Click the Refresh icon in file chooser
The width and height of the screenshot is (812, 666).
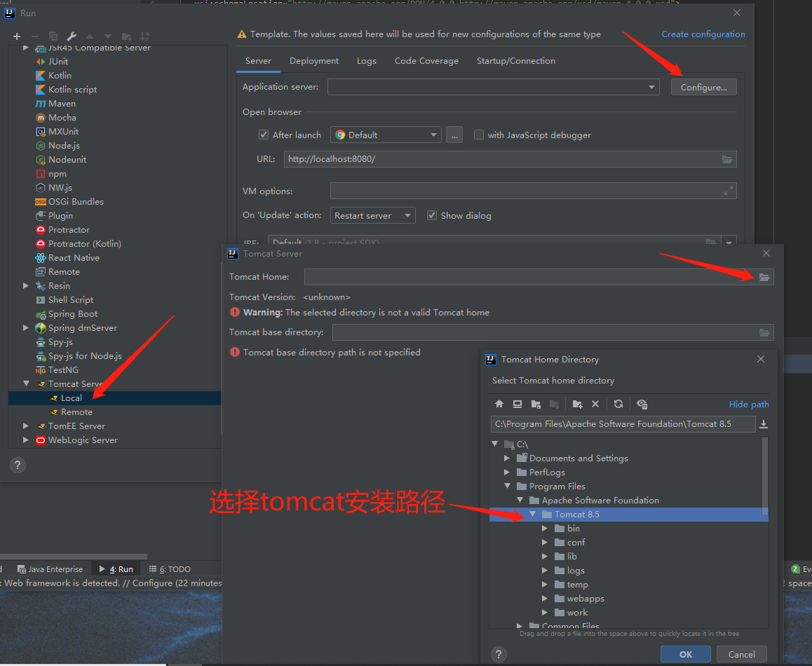pos(618,404)
